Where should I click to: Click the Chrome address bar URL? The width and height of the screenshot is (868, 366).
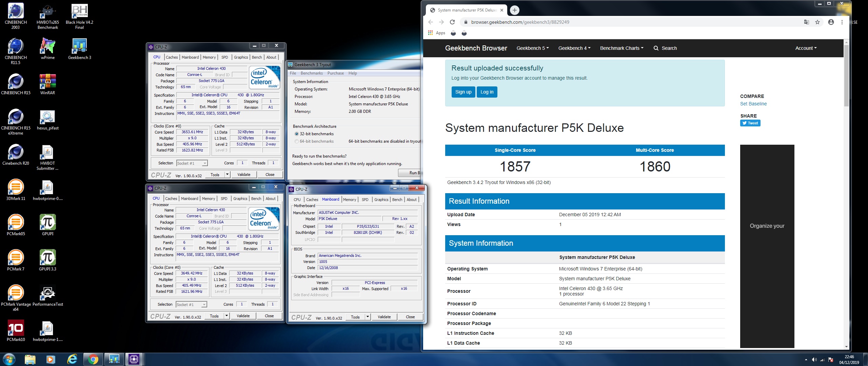(x=520, y=22)
